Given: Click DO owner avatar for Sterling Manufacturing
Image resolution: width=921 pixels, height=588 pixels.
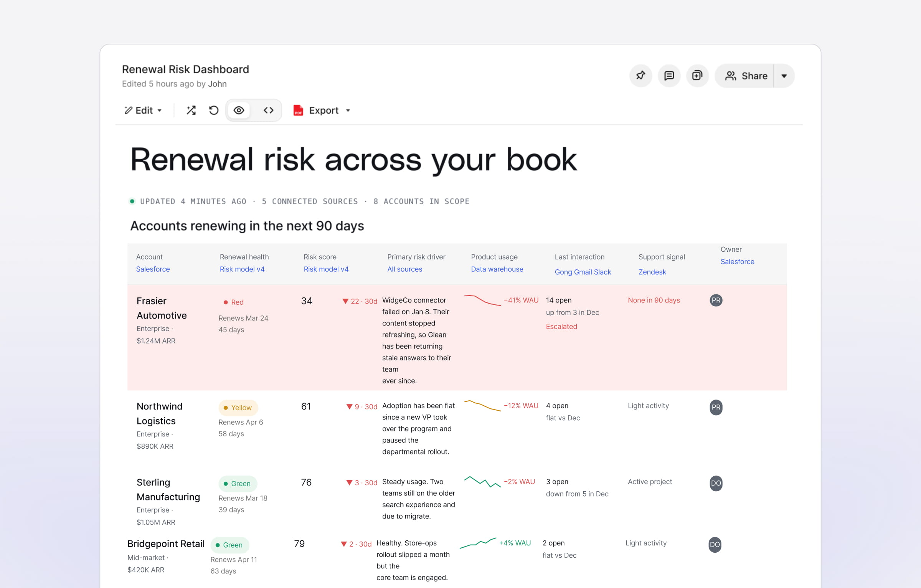Looking at the screenshot, I should tap(716, 483).
